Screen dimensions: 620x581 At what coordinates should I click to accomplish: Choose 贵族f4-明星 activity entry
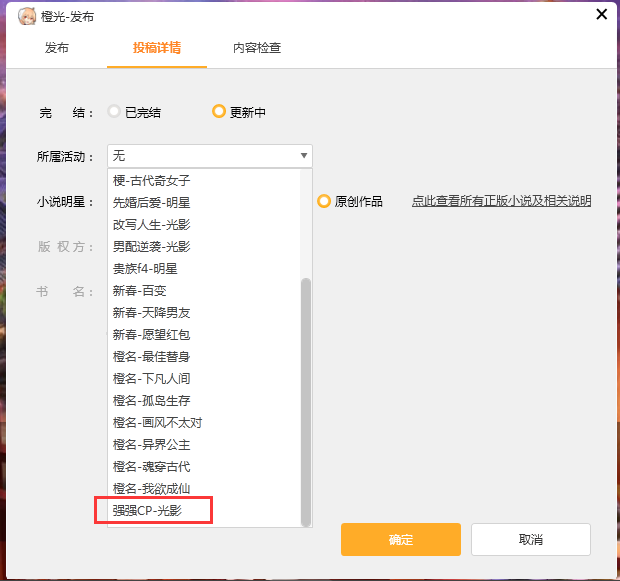coord(145,268)
